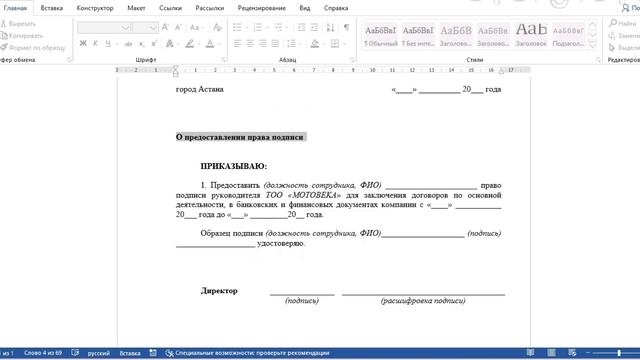Image resolution: width=640 pixels, height=360 pixels.
Task: Toggle underline formatting (Ч)
Action: (x=108, y=43)
